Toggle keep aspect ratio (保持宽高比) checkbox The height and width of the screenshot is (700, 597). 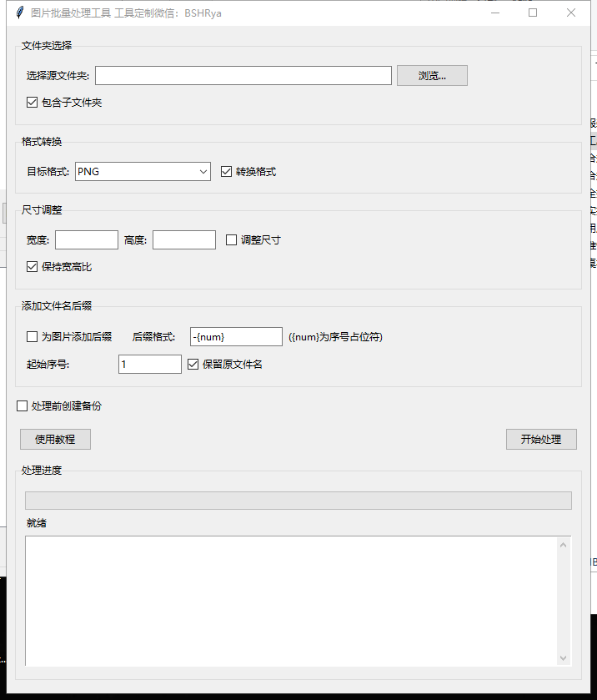pos(33,267)
